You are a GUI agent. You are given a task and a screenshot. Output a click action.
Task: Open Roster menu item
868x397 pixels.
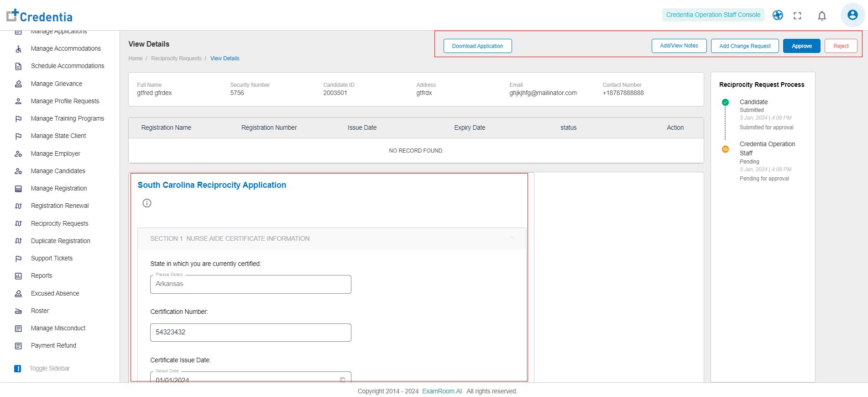coord(40,311)
